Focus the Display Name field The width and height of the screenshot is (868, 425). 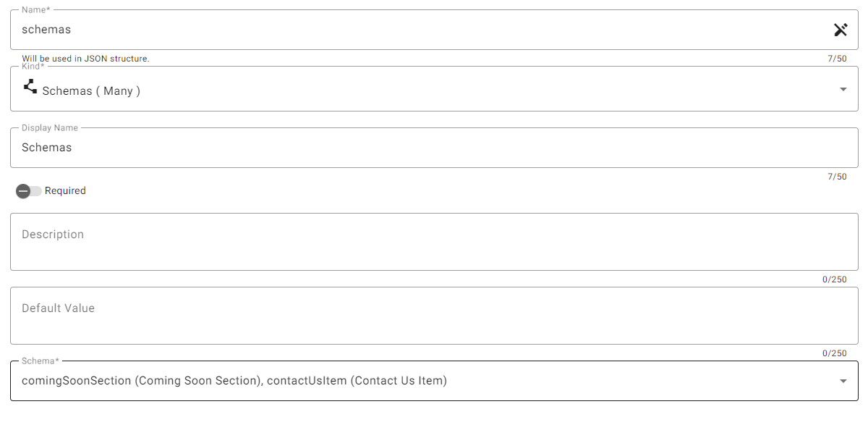434,148
